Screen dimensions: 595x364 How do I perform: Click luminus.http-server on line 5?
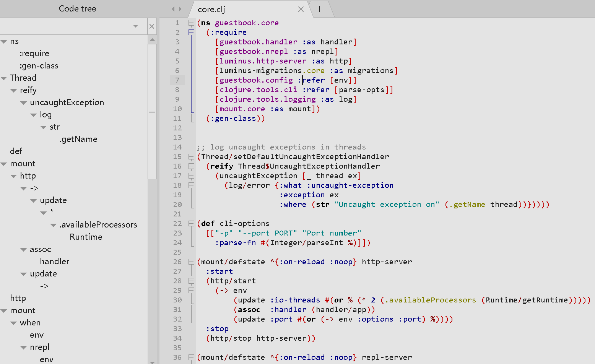[263, 61]
